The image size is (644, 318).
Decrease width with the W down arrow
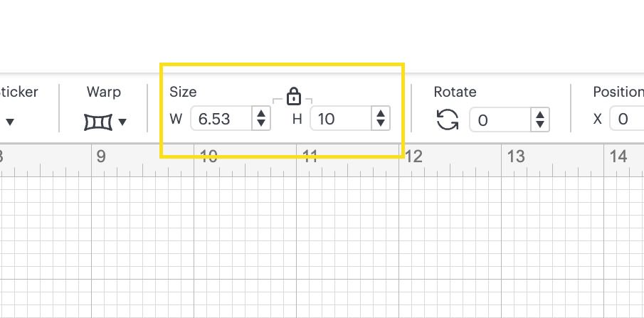(x=261, y=123)
